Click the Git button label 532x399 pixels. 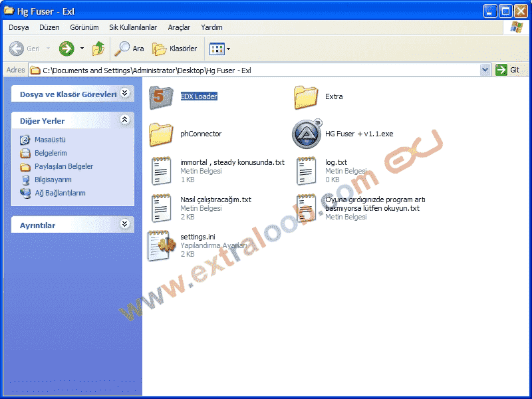[x=515, y=70]
